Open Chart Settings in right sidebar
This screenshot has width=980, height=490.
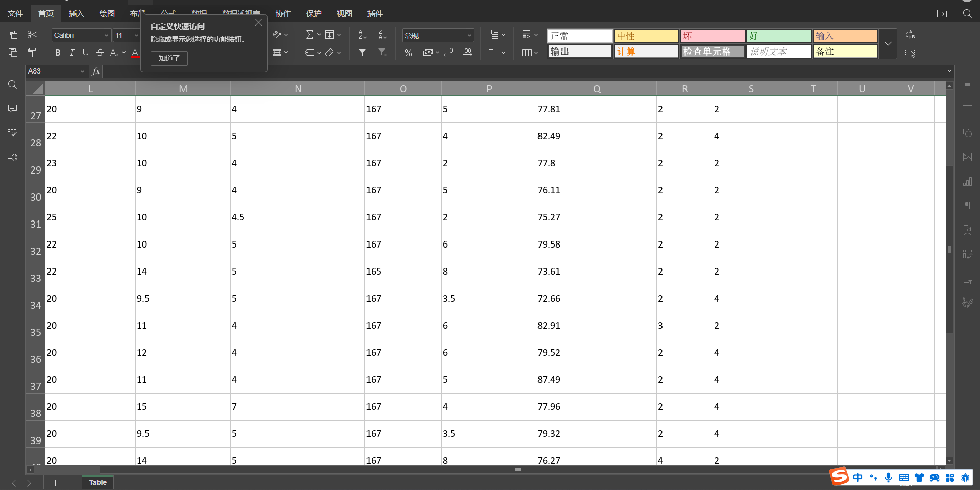click(x=967, y=182)
